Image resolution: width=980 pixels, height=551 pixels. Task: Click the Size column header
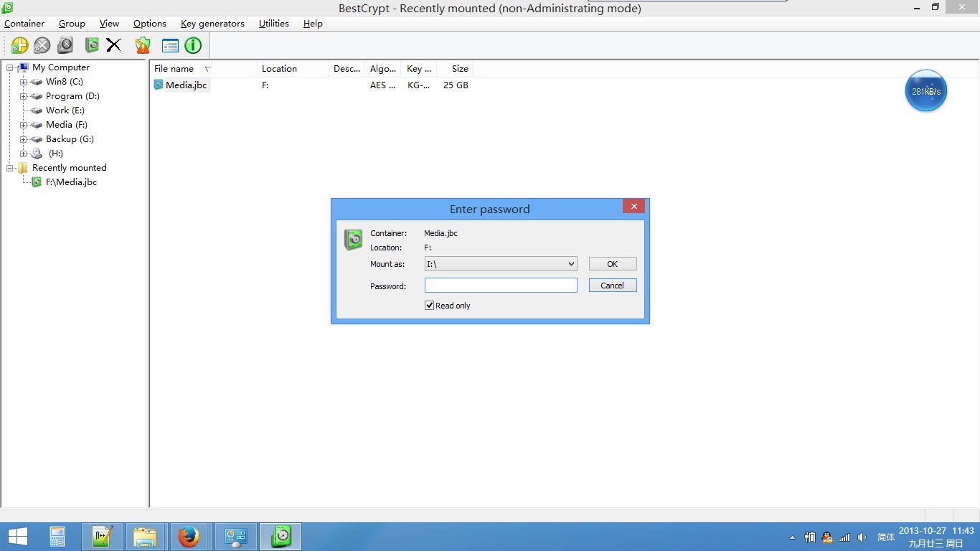tap(455, 69)
